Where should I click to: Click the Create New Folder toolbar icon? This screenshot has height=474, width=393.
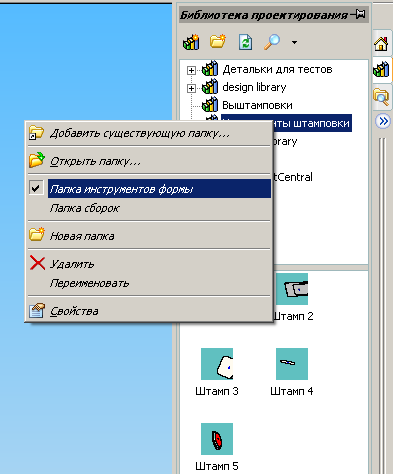(x=218, y=42)
